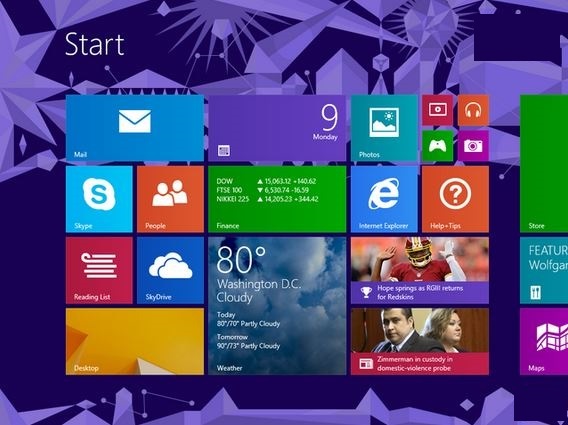Launch the Photos app tile

(384, 128)
